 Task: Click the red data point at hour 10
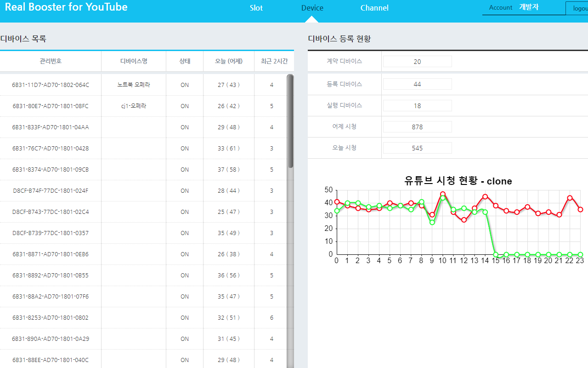443,194
